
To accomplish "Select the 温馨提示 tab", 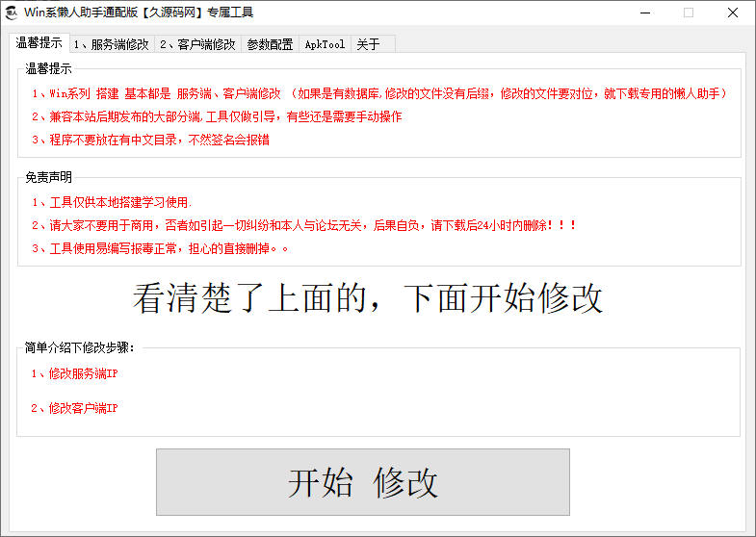I will pyautogui.click(x=39, y=43).
